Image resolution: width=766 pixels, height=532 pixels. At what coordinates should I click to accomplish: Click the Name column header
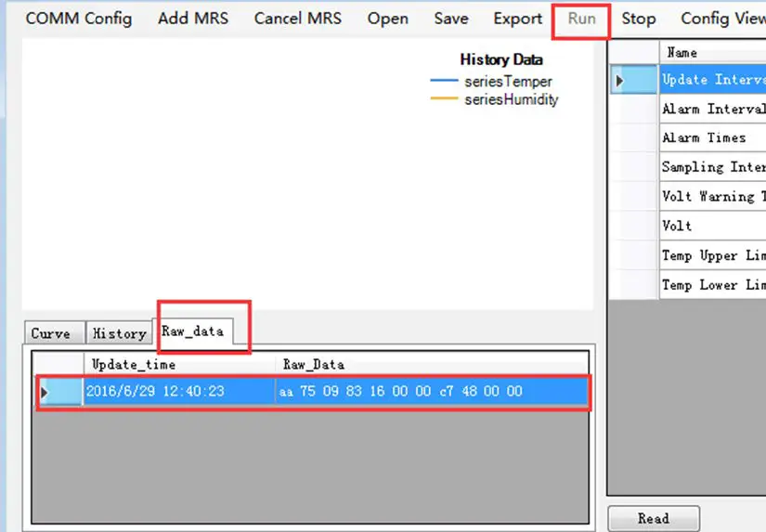click(713, 52)
